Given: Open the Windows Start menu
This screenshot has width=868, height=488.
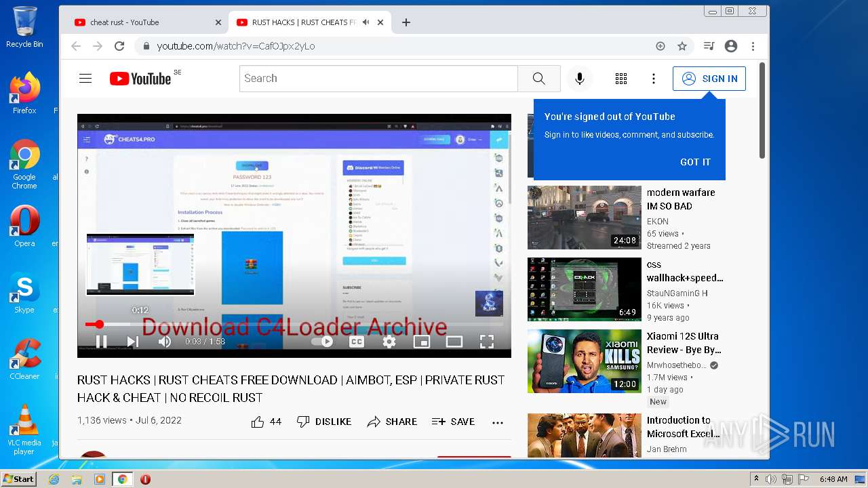Looking at the screenshot, I should pyautogui.click(x=18, y=479).
